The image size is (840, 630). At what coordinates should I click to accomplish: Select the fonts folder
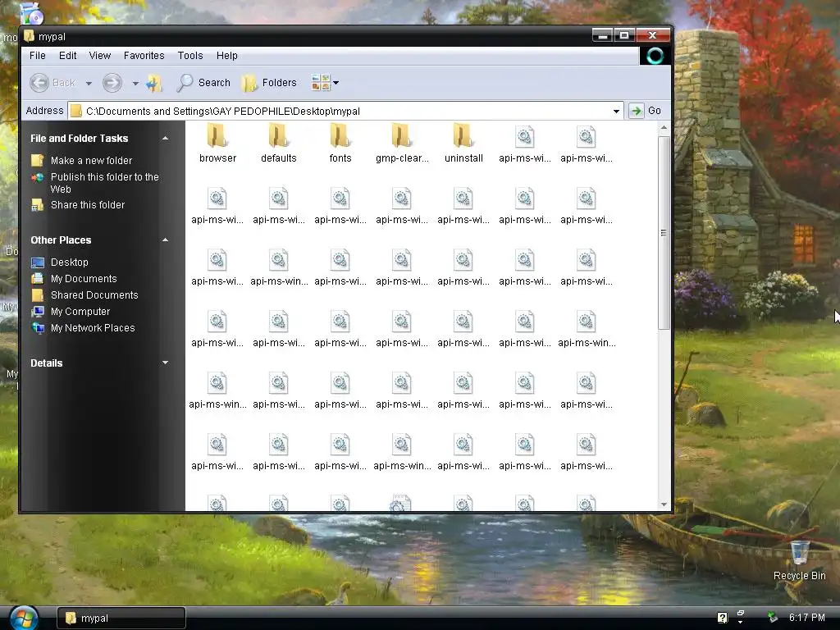[x=340, y=143]
